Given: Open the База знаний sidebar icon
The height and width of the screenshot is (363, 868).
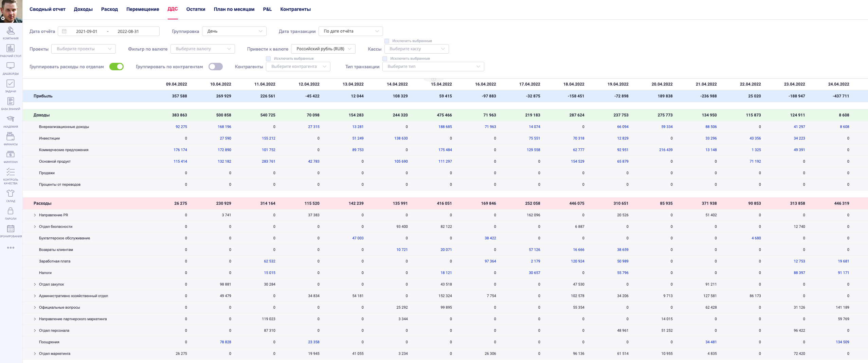Looking at the screenshot, I should 11,102.
